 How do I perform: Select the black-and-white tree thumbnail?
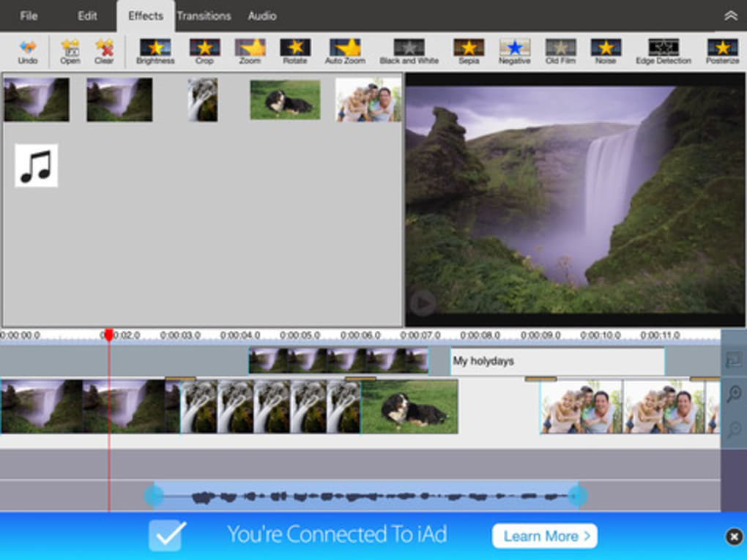(x=203, y=100)
